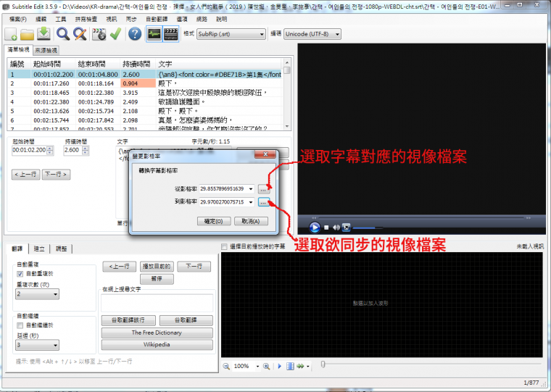Open the Tools (工具) menu

[61, 20]
